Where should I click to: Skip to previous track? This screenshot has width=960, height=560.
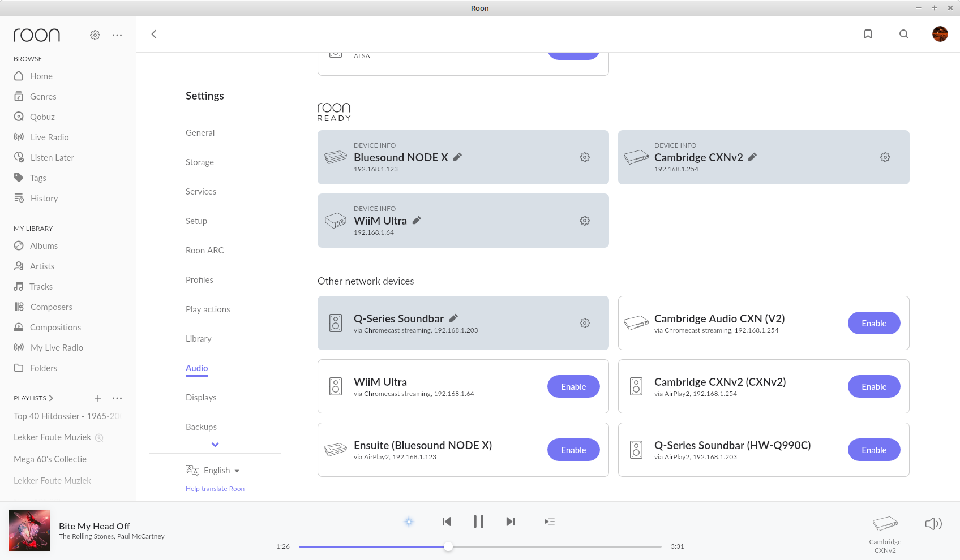point(447,522)
